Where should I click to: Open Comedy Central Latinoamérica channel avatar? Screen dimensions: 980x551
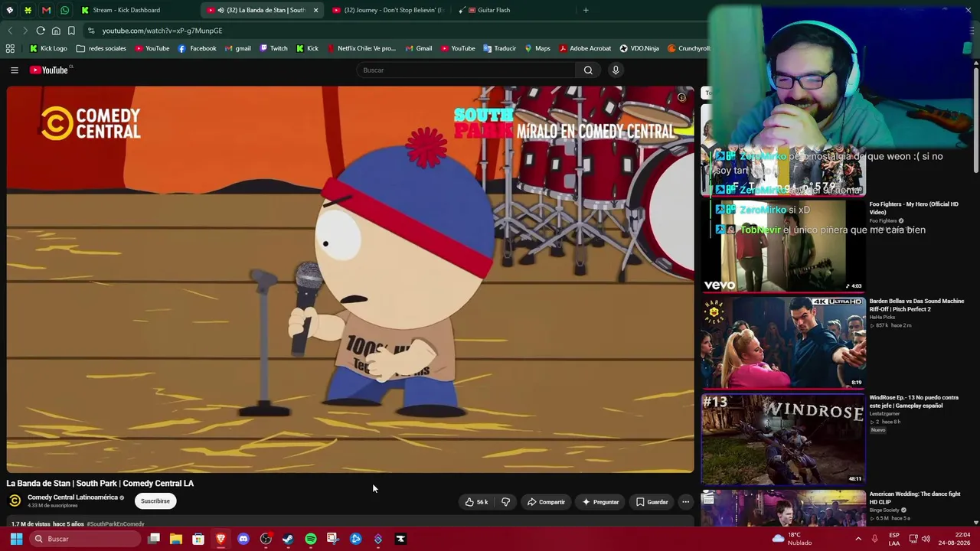click(15, 501)
